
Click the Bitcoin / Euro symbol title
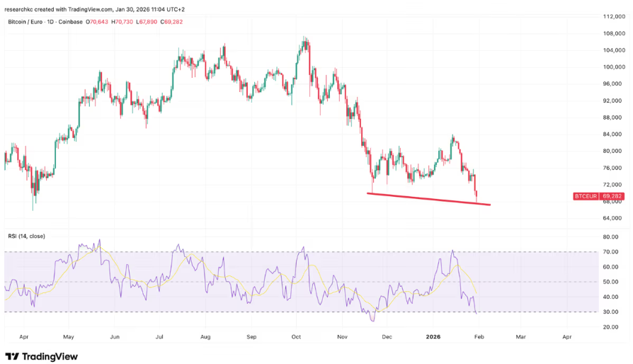point(25,21)
